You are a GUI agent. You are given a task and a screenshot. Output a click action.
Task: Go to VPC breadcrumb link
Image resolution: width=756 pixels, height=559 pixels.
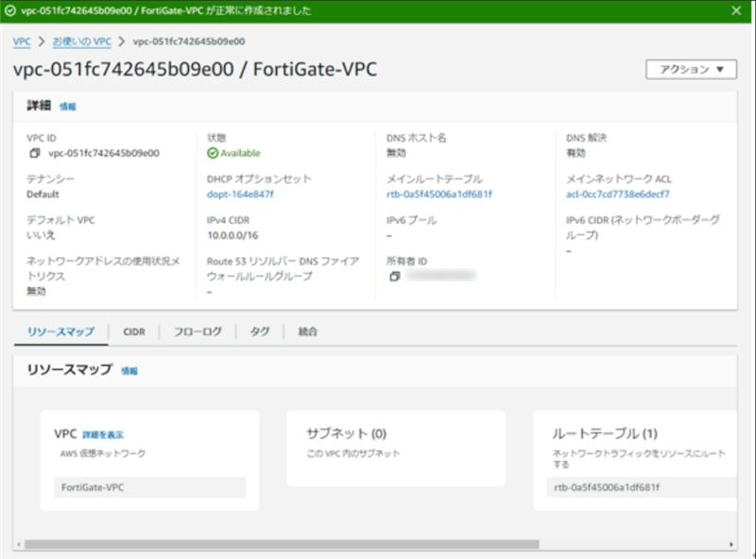coord(22,42)
